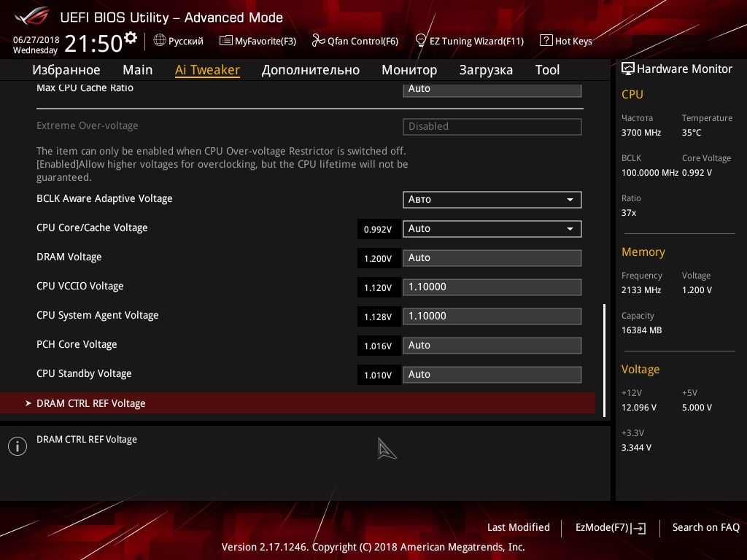Click the 3.344 V reading
Screen dimensions: 747x560
click(x=636, y=448)
